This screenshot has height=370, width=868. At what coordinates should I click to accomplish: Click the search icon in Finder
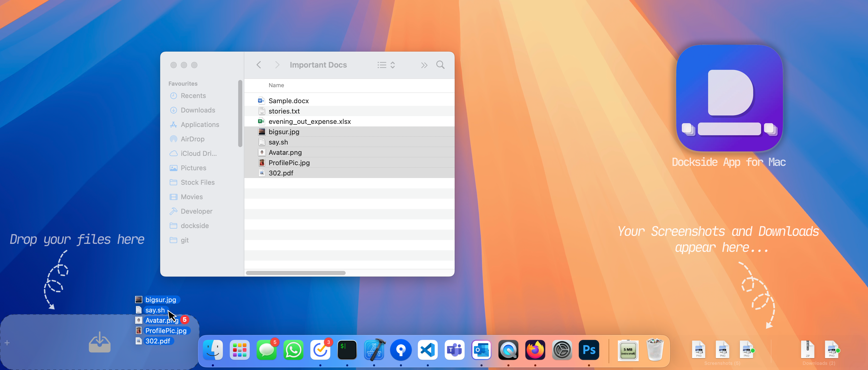coord(441,65)
